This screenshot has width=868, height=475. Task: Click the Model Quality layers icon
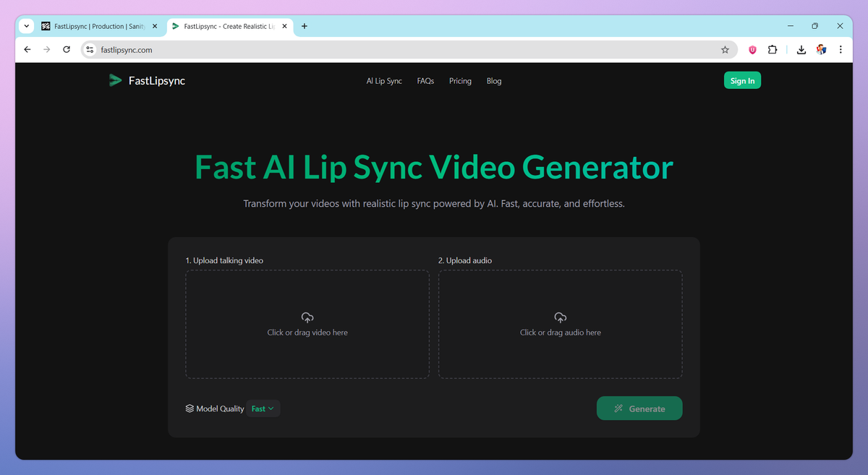(x=190, y=408)
